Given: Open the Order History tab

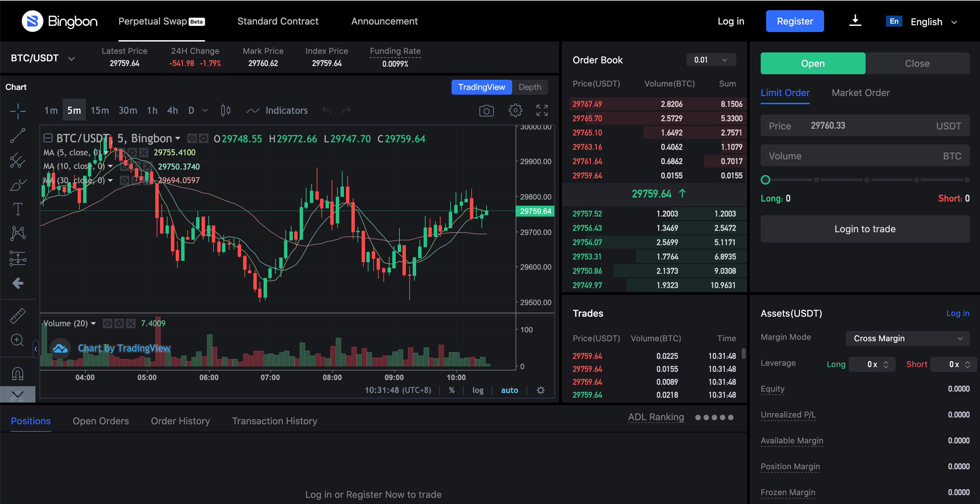Looking at the screenshot, I should pyautogui.click(x=180, y=421).
